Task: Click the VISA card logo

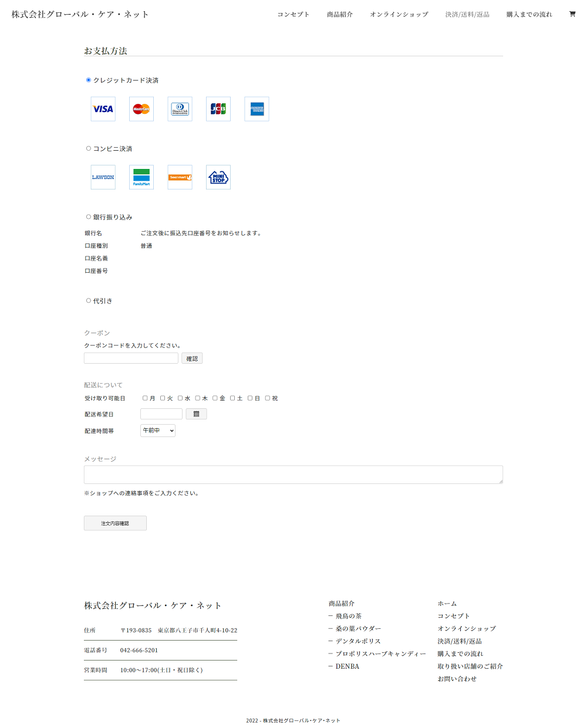Action: coord(103,109)
